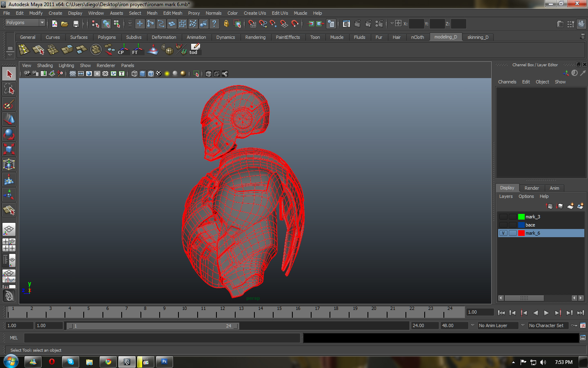Expand the No Character Set dropdown

click(x=523, y=325)
